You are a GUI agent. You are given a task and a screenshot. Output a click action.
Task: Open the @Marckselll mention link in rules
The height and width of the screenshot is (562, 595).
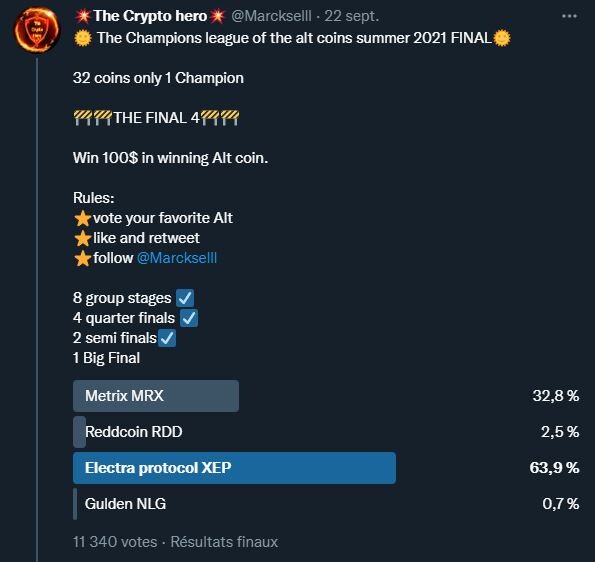point(177,258)
